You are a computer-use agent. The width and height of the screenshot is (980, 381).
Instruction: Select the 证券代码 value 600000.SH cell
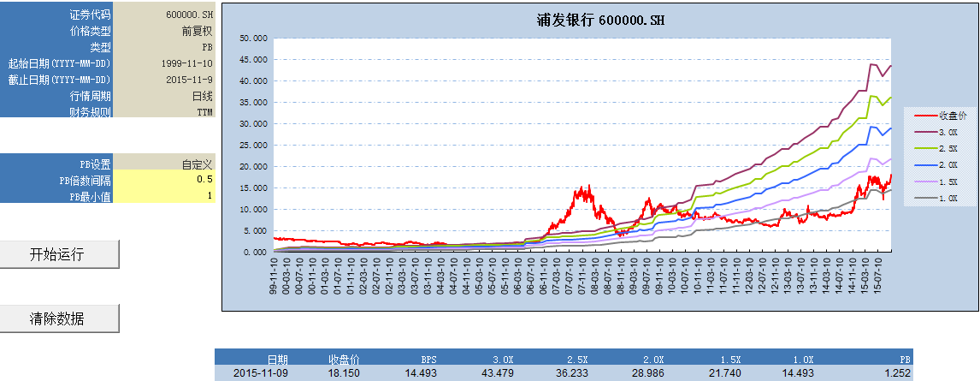[164, 14]
